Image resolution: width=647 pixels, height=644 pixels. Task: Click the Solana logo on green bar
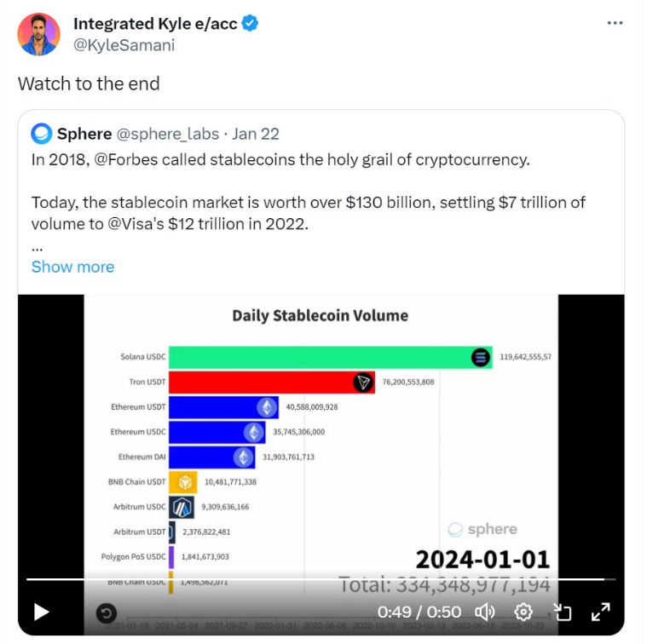coord(482,358)
